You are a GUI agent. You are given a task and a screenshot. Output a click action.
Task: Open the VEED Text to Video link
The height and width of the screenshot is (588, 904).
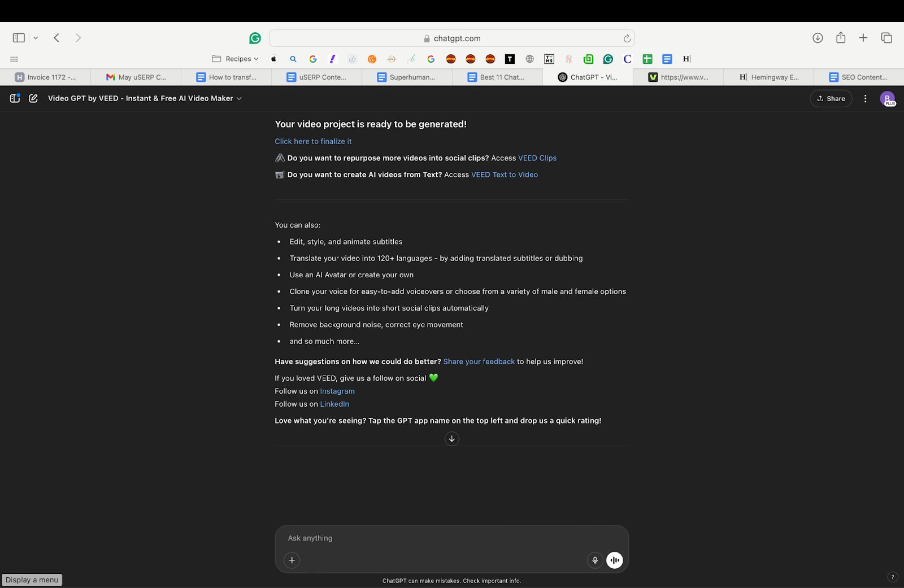point(505,175)
